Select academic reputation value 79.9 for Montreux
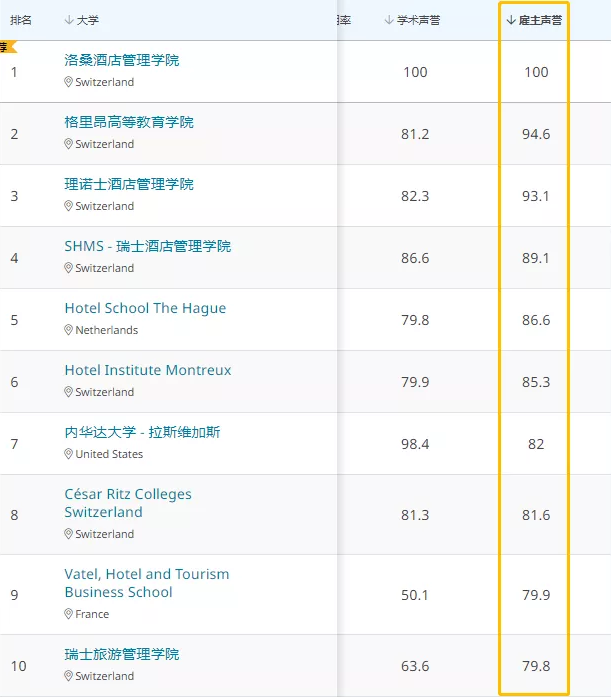Viewport: 611px width, 697px height. coord(415,382)
